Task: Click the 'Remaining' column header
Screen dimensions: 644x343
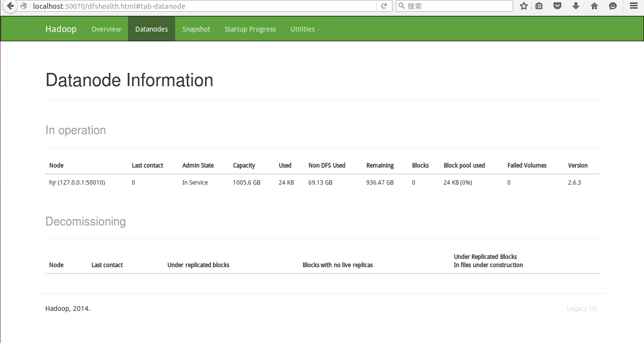Action: (x=380, y=166)
